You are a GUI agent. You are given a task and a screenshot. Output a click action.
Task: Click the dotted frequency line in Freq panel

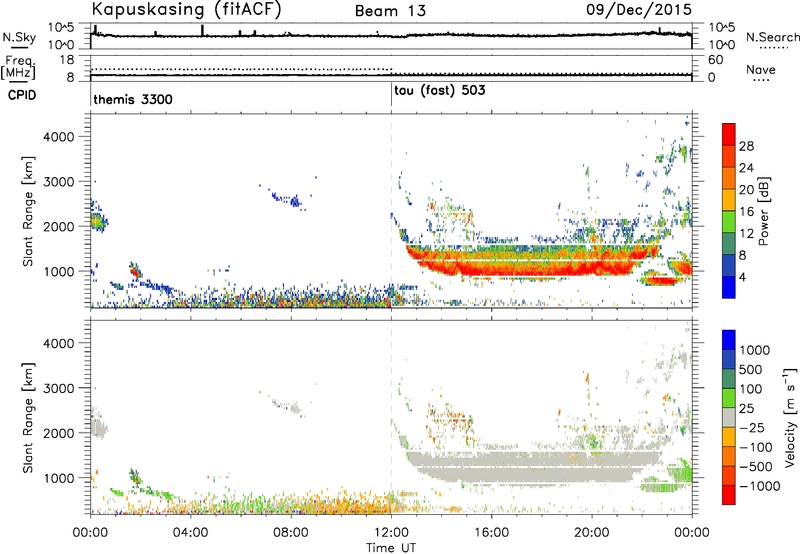[241, 69]
